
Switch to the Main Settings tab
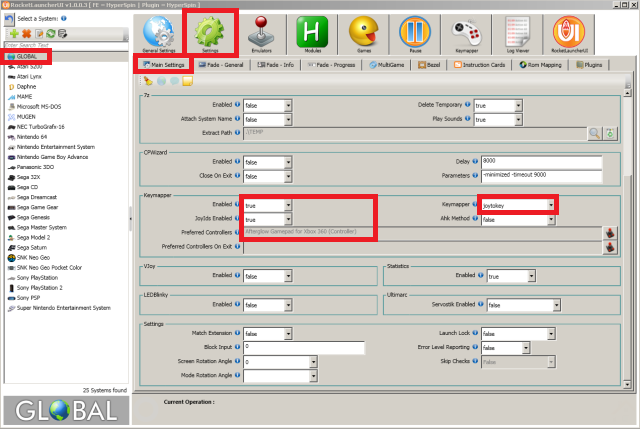[164, 65]
